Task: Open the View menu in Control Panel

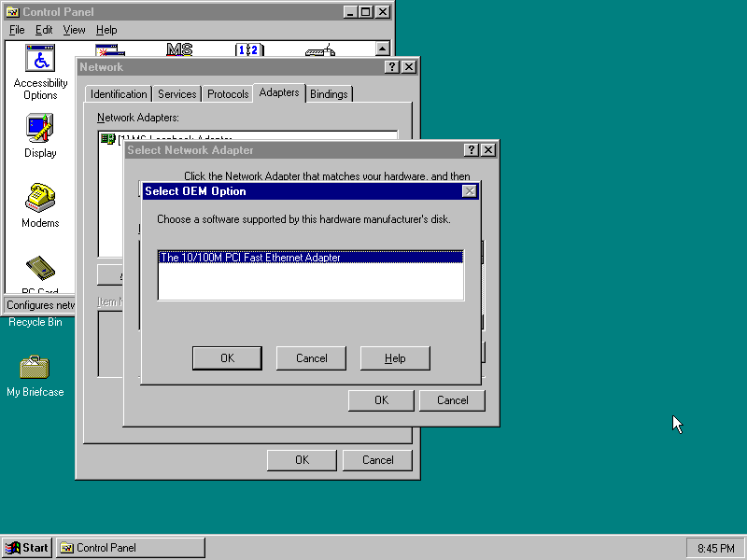Action: tap(74, 30)
